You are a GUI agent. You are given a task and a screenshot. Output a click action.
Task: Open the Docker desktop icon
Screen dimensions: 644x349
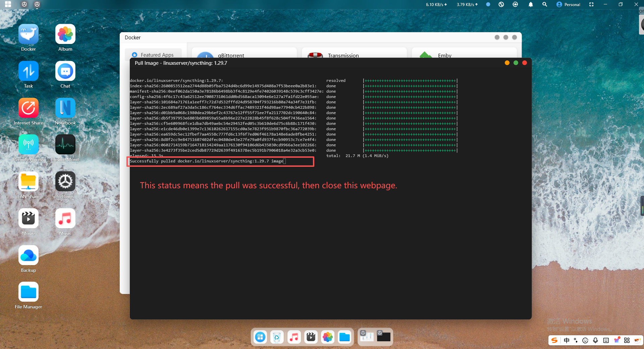pyautogui.click(x=29, y=34)
